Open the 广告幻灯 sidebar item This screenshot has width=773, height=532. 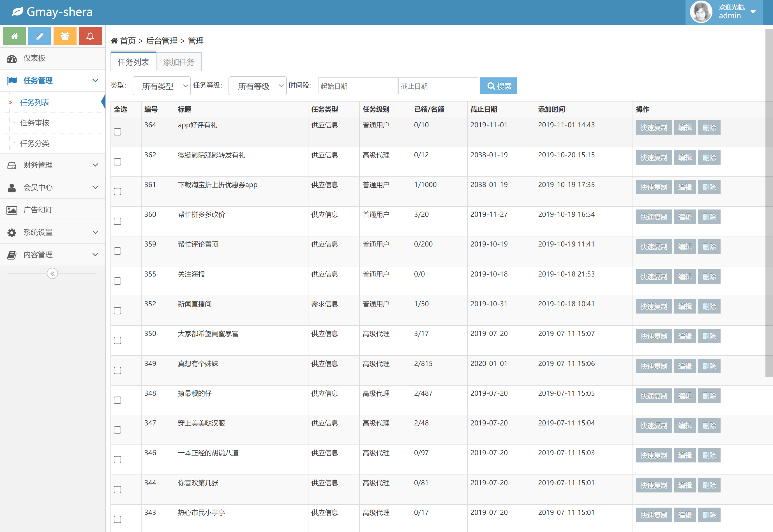[53, 210]
